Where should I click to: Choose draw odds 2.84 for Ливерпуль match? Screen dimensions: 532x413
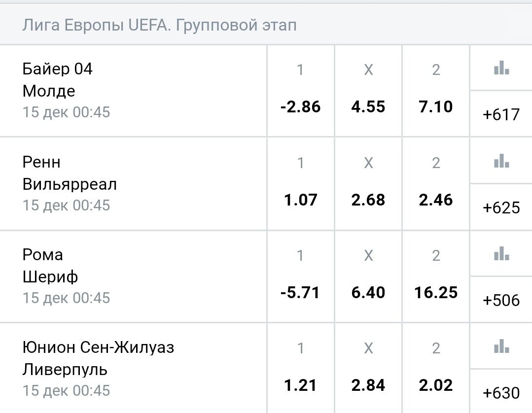click(368, 385)
